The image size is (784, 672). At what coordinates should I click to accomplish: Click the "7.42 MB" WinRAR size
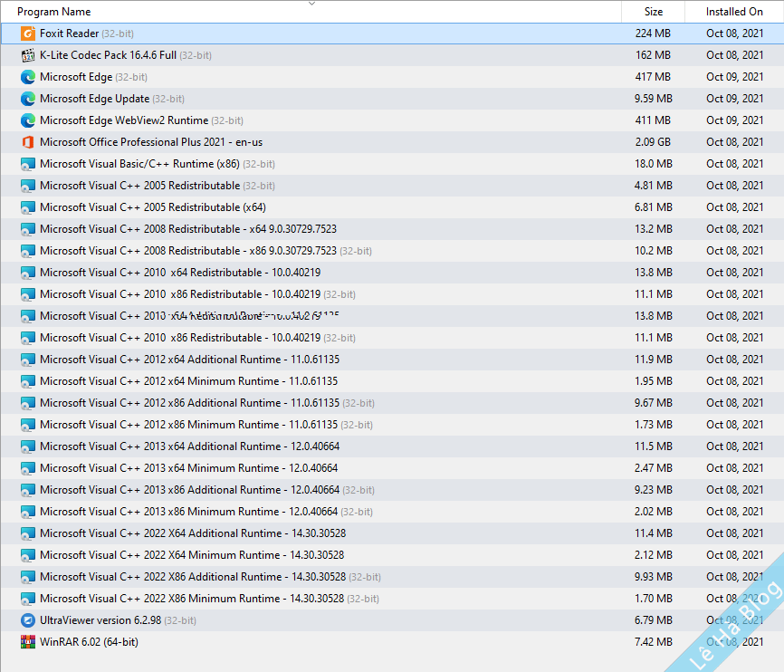coord(653,642)
